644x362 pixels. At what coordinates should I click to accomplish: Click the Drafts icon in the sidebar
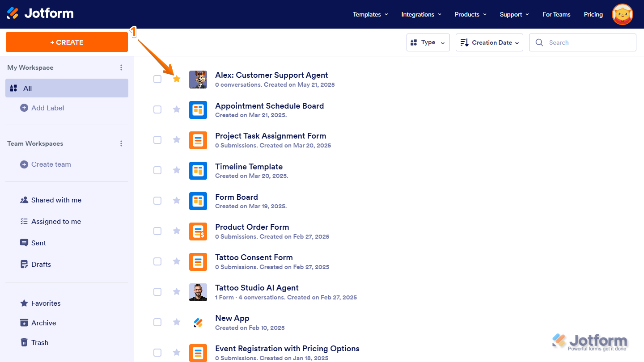coord(24,264)
